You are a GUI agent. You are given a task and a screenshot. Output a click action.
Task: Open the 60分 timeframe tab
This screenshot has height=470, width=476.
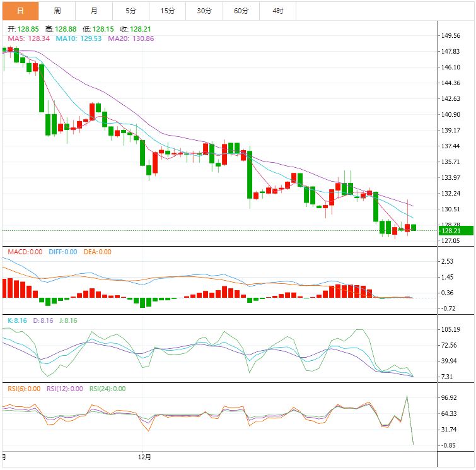coord(241,11)
